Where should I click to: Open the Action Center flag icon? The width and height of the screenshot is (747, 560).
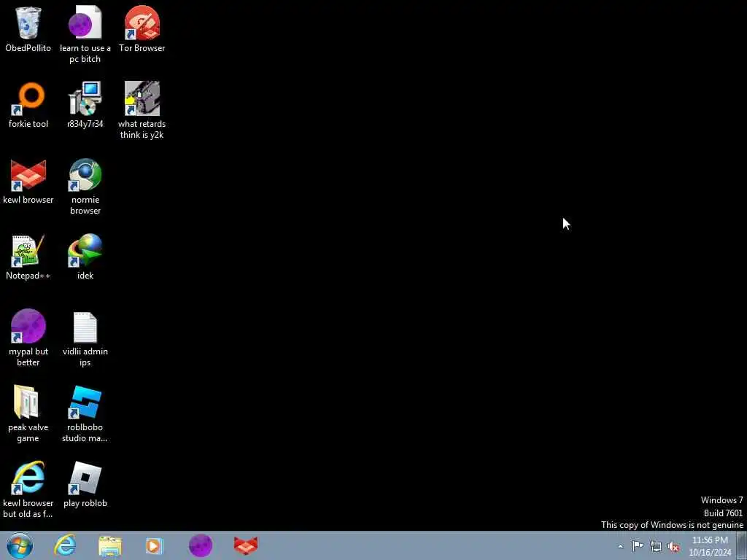tap(638, 545)
